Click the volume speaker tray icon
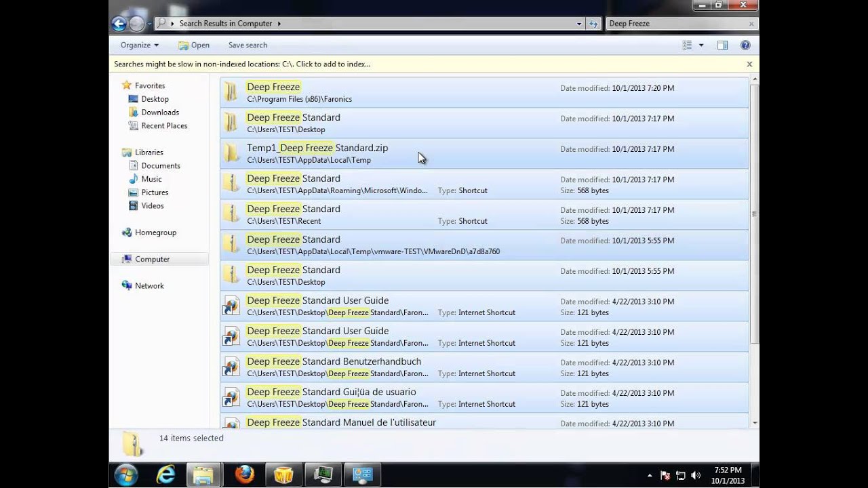Viewport: 868px width, 488px height. click(696, 476)
